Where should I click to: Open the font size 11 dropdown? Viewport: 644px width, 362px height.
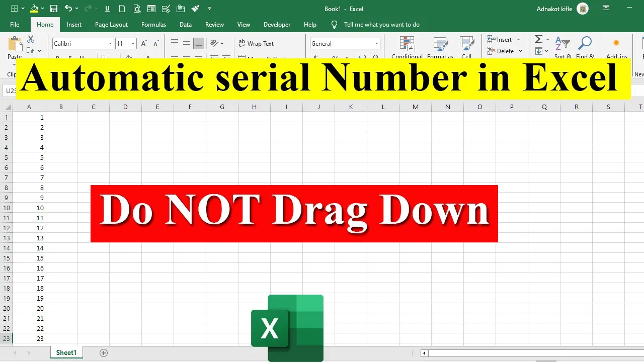pyautogui.click(x=133, y=44)
